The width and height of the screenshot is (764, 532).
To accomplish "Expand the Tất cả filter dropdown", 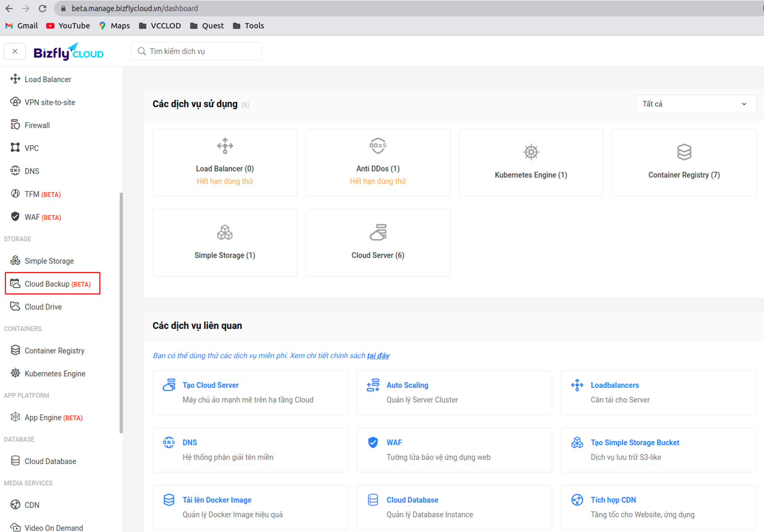I will [695, 103].
